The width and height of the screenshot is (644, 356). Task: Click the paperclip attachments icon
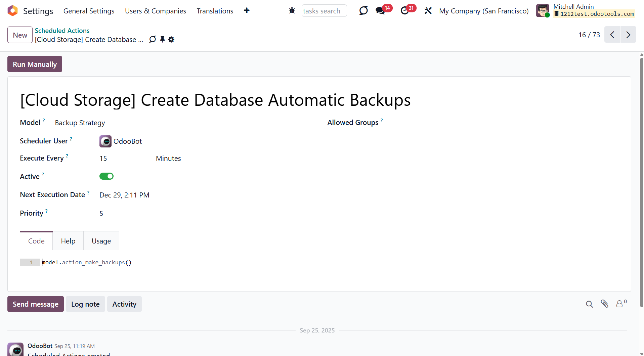coord(604,304)
